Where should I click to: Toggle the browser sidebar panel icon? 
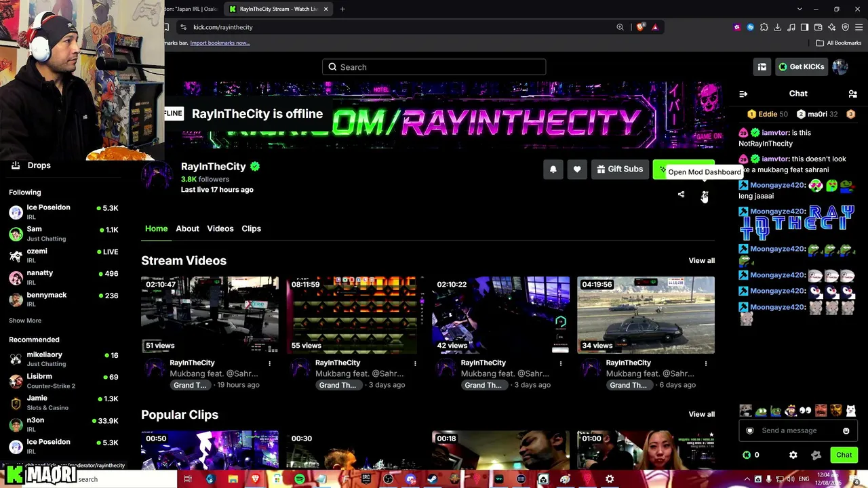click(x=805, y=27)
